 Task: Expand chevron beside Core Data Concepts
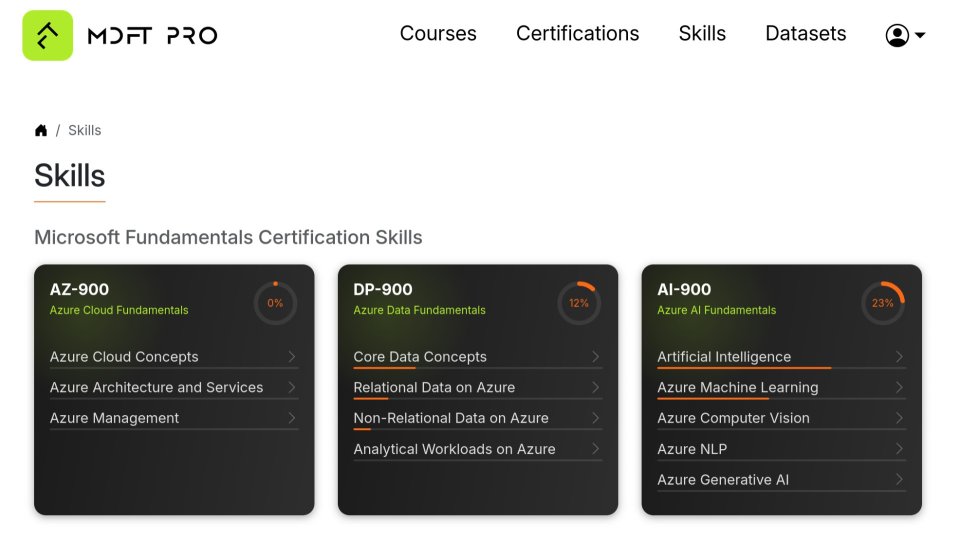595,357
